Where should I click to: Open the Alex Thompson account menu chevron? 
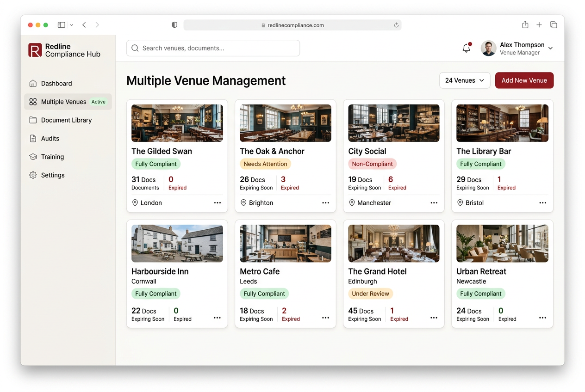click(550, 48)
